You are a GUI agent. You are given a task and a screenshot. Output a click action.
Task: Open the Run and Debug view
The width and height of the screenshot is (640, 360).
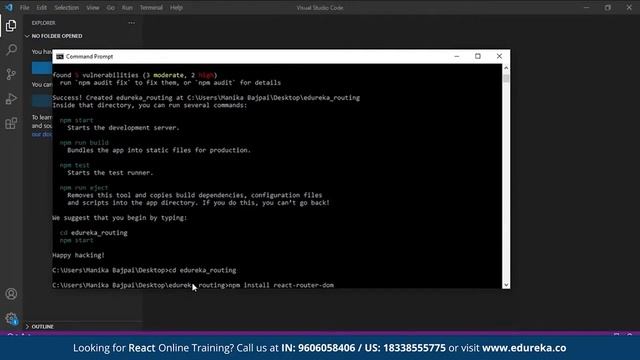[x=11, y=99]
